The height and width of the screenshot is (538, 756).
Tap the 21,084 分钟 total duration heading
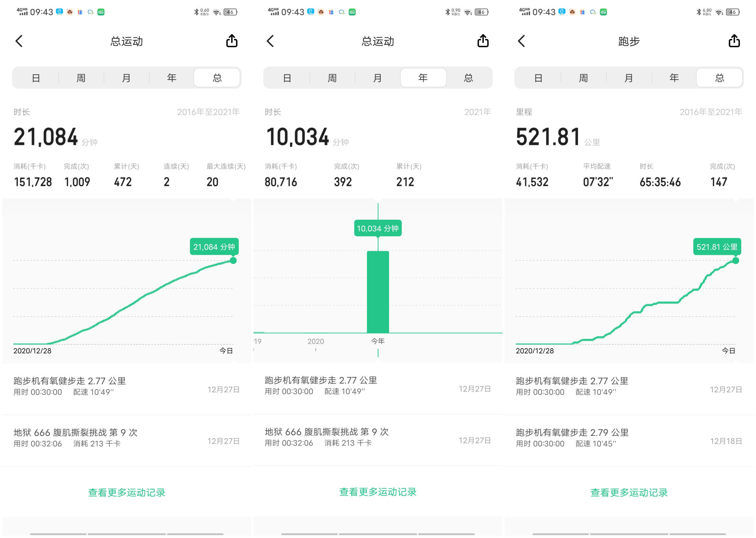[56, 137]
